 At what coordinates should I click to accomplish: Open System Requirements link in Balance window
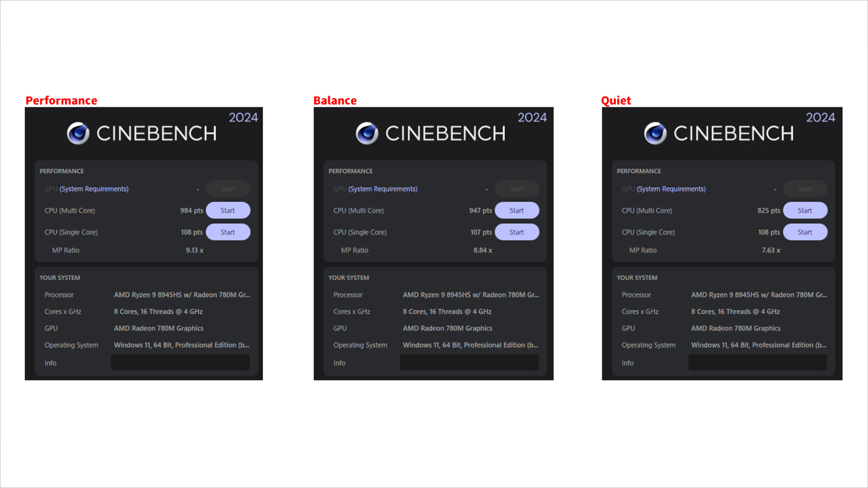click(382, 189)
